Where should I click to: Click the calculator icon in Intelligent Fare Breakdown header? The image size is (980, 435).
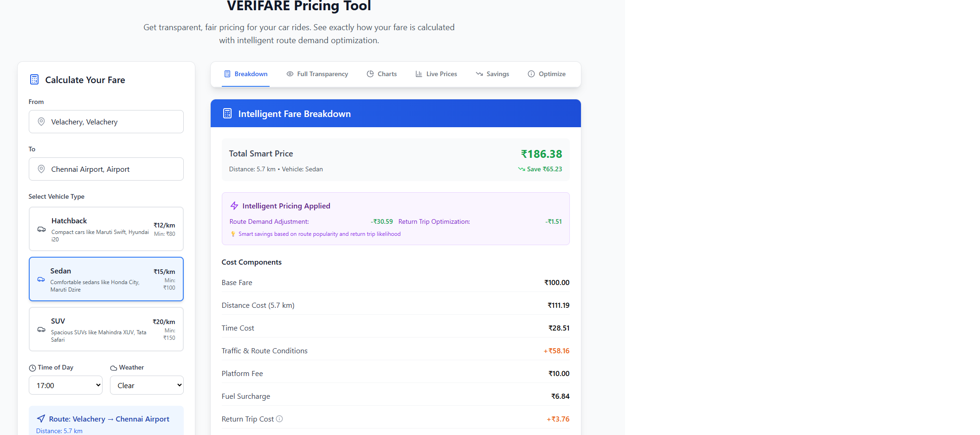(x=227, y=114)
